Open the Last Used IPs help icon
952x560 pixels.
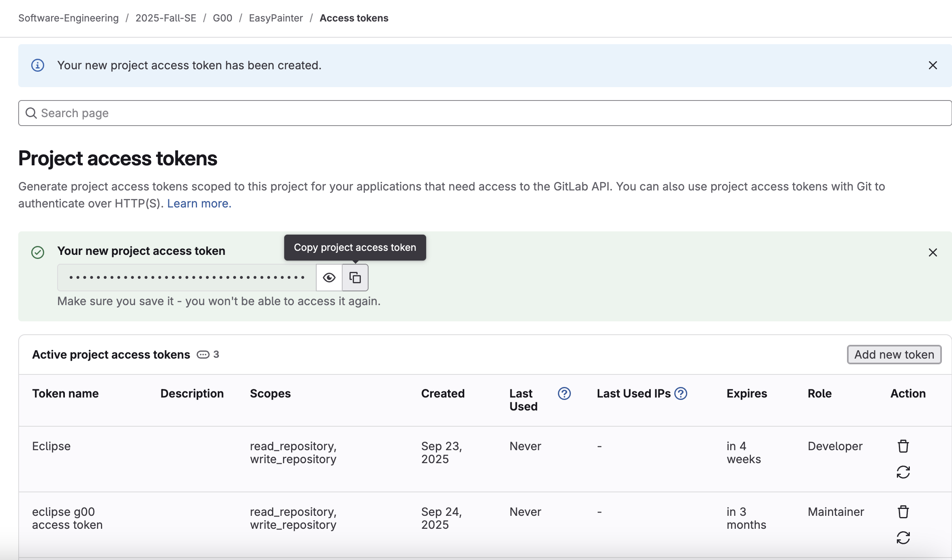pyautogui.click(x=681, y=393)
